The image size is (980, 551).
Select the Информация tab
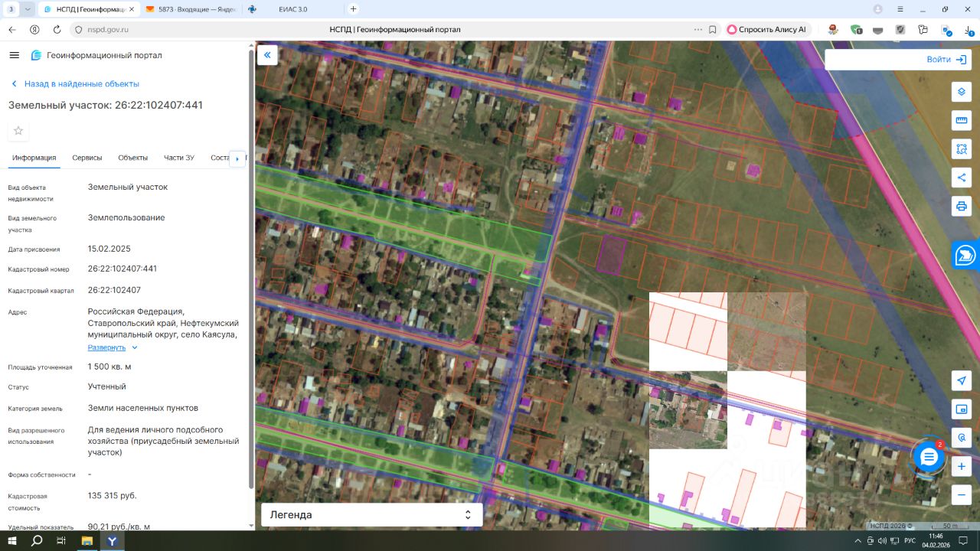(x=34, y=158)
